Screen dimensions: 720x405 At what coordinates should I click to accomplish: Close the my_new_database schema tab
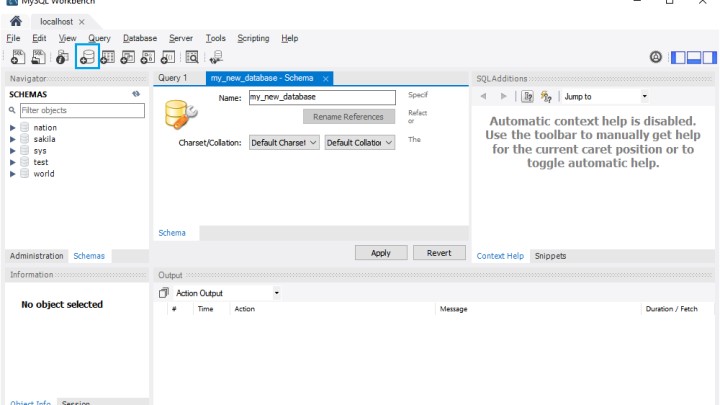coord(326,79)
